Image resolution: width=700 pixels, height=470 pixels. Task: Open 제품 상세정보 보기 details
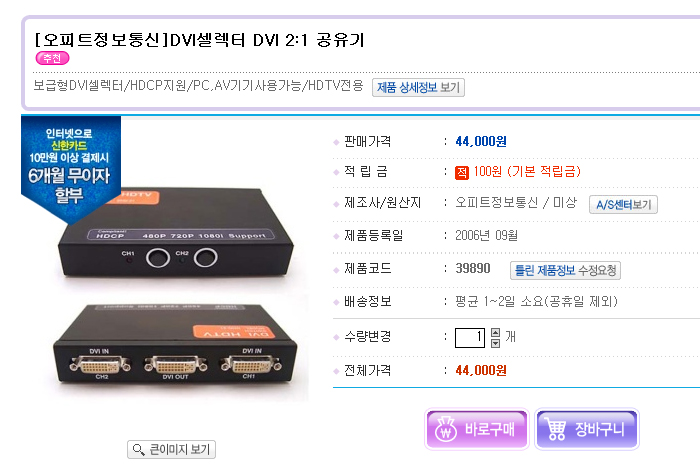418,87
